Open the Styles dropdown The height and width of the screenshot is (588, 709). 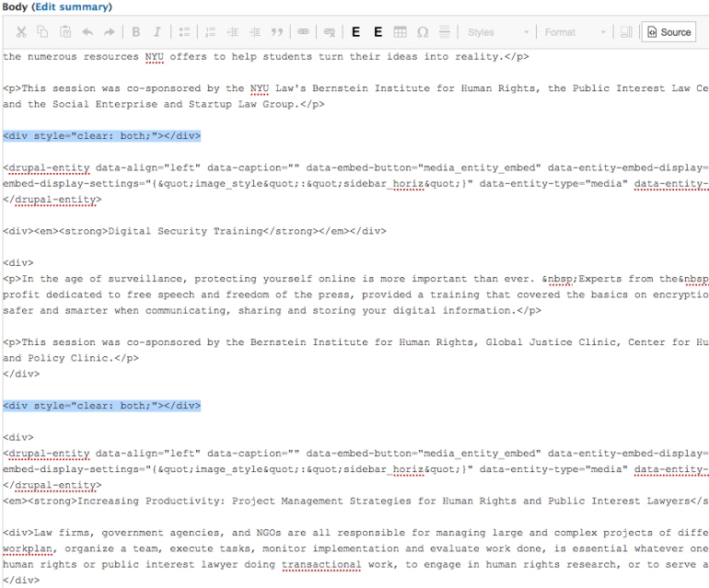click(498, 32)
